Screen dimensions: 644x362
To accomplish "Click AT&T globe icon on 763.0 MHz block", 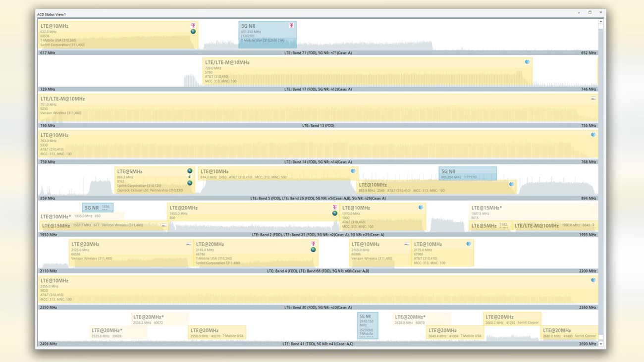I will tap(593, 135).
